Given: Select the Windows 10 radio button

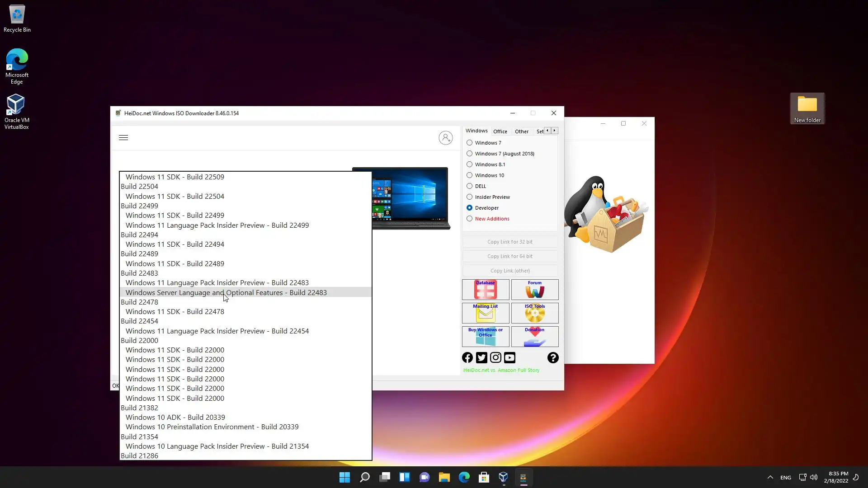Looking at the screenshot, I should (x=470, y=175).
